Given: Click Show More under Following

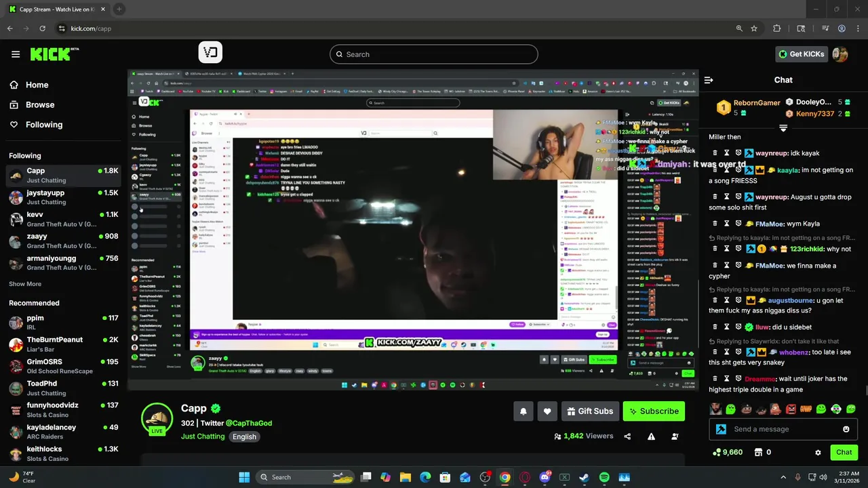Looking at the screenshot, I should click(x=25, y=284).
